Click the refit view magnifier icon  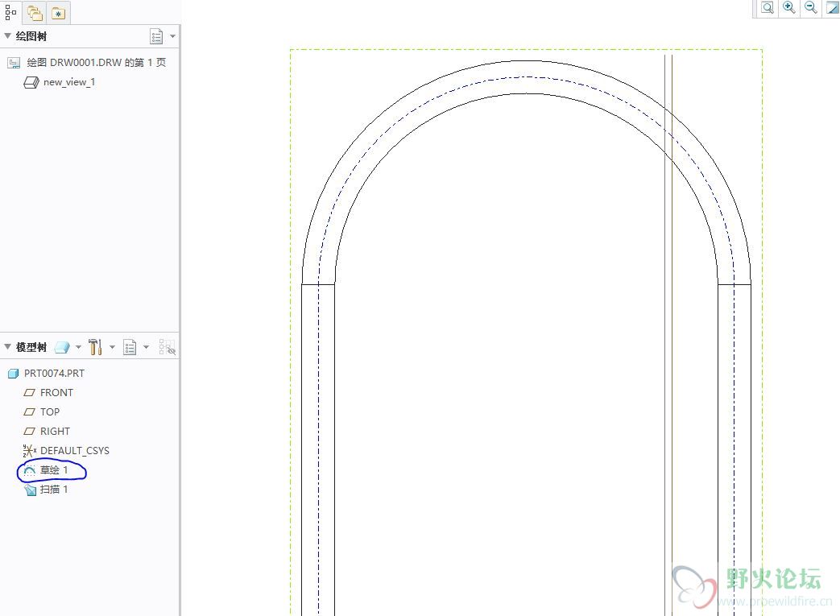tap(768, 7)
